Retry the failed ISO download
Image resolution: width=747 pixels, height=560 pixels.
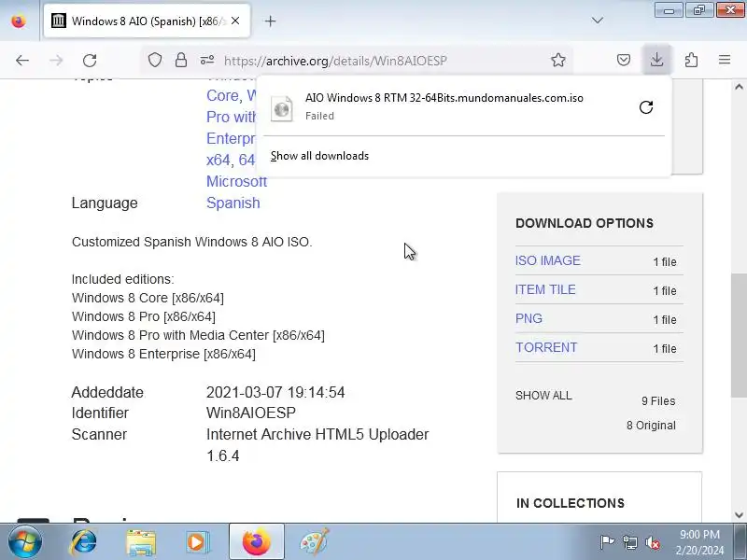[646, 107]
